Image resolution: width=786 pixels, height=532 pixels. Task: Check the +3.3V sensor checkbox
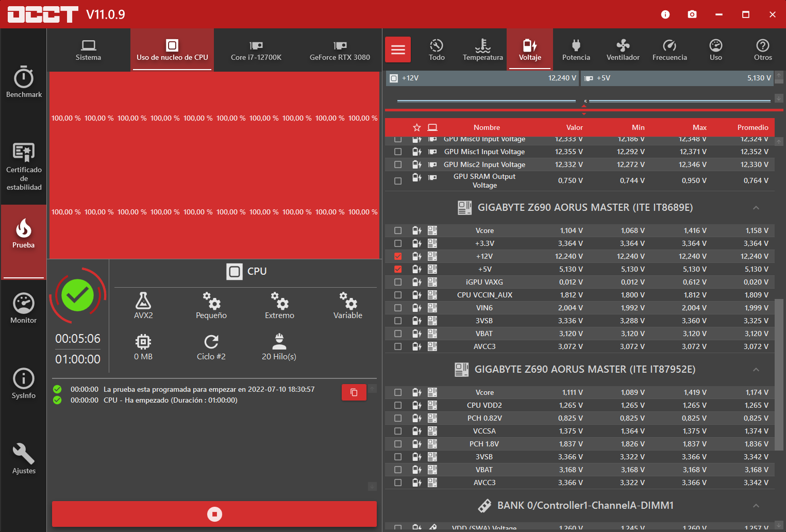tap(398, 243)
